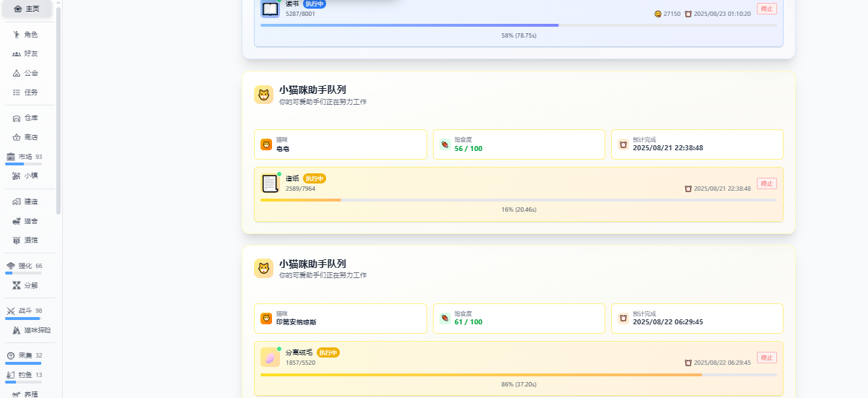The width and height of the screenshot is (868, 398).
Task: Click the 造纸 16% progress bar
Action: [519, 200]
